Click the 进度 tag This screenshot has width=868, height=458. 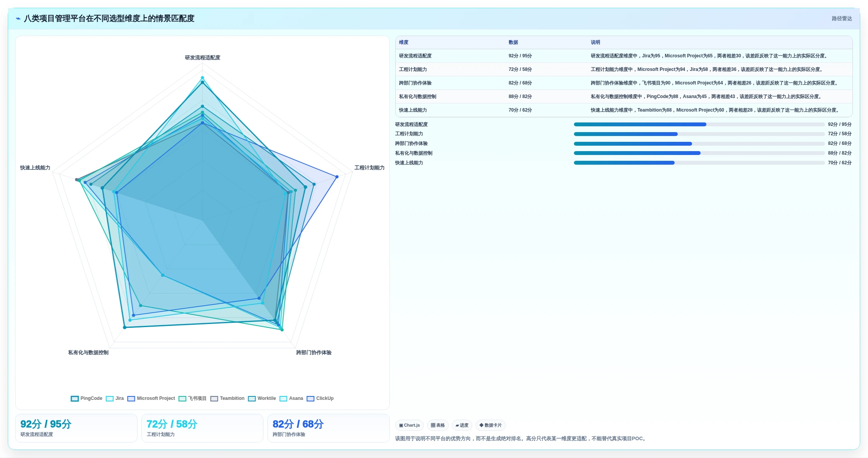(462, 425)
